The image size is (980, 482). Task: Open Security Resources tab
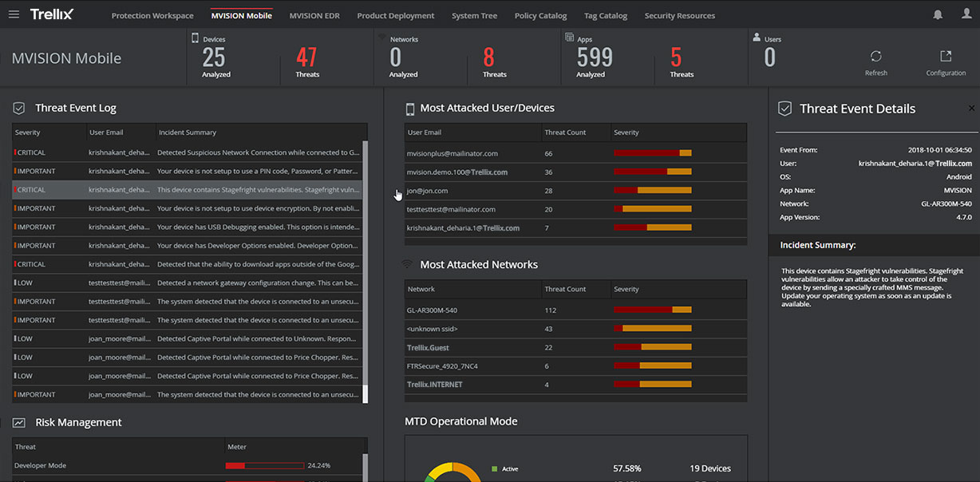click(680, 16)
